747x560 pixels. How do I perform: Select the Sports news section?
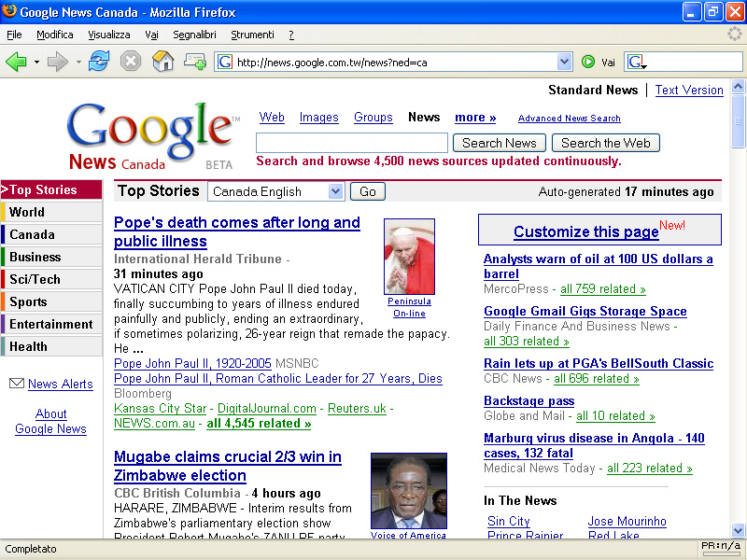51,301
